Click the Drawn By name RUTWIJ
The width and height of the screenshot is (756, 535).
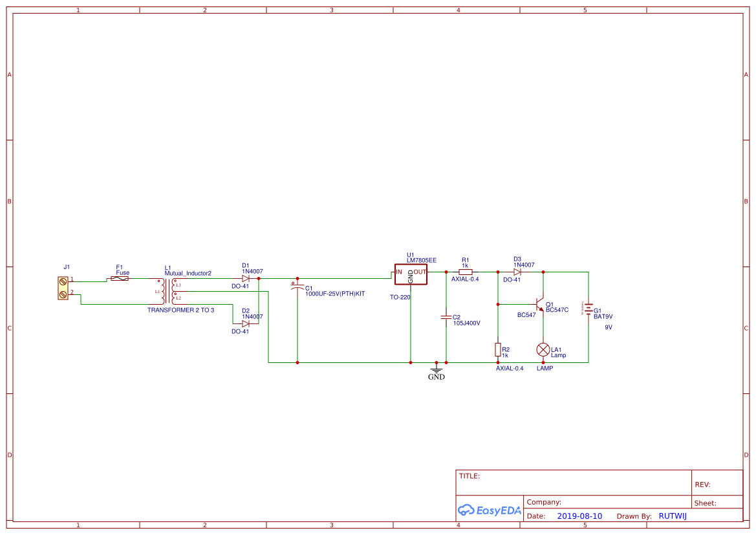[673, 516]
